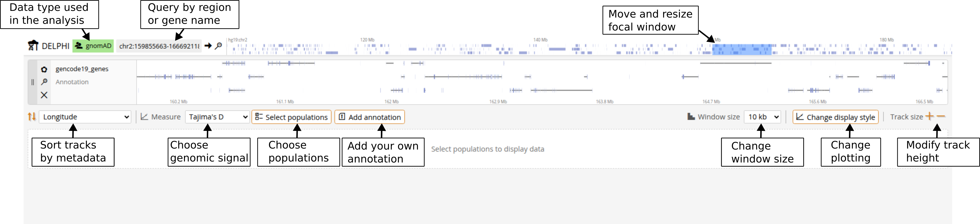Decrease track size with minus icon
980x224 pixels.
pos(941,116)
